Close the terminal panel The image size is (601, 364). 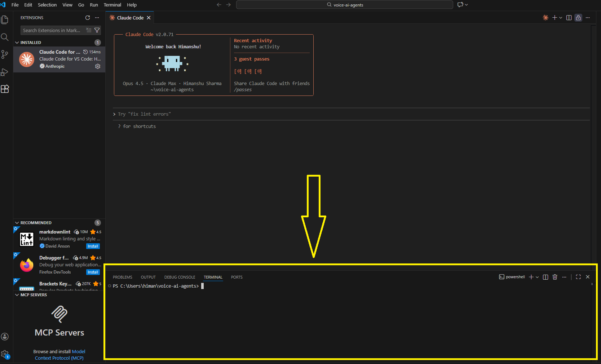coord(588,277)
